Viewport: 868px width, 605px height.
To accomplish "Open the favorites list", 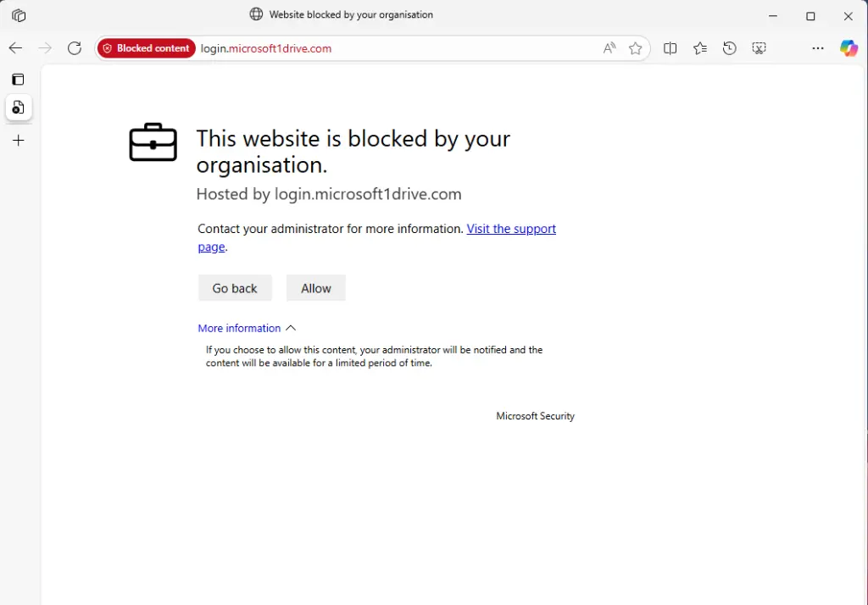I will tap(699, 48).
